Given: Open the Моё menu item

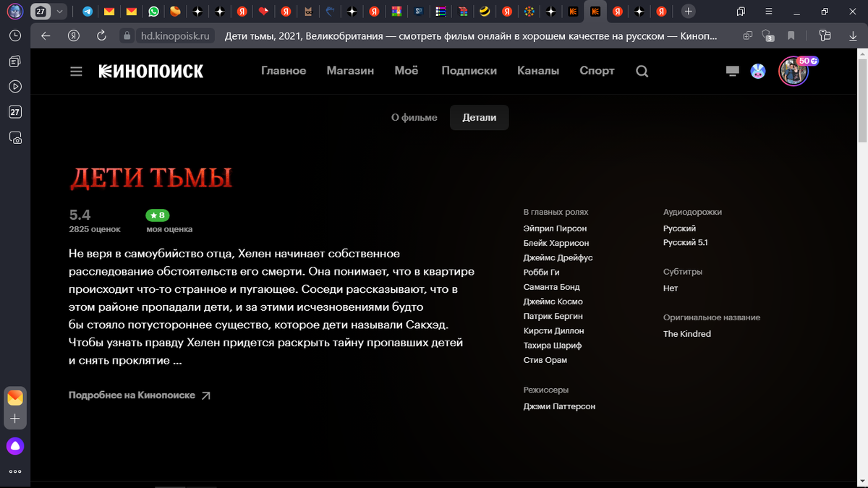Looking at the screenshot, I should tap(407, 71).
